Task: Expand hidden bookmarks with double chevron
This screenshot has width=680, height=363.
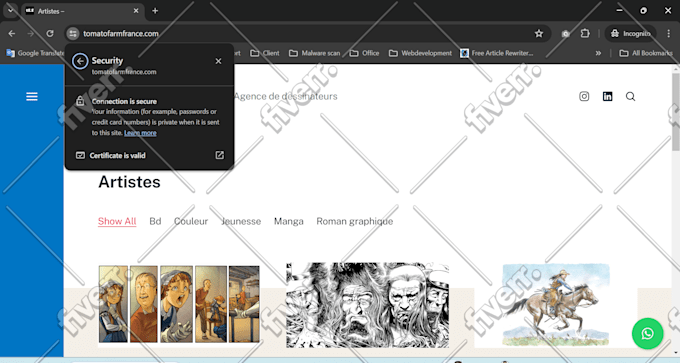Action: 598,53
